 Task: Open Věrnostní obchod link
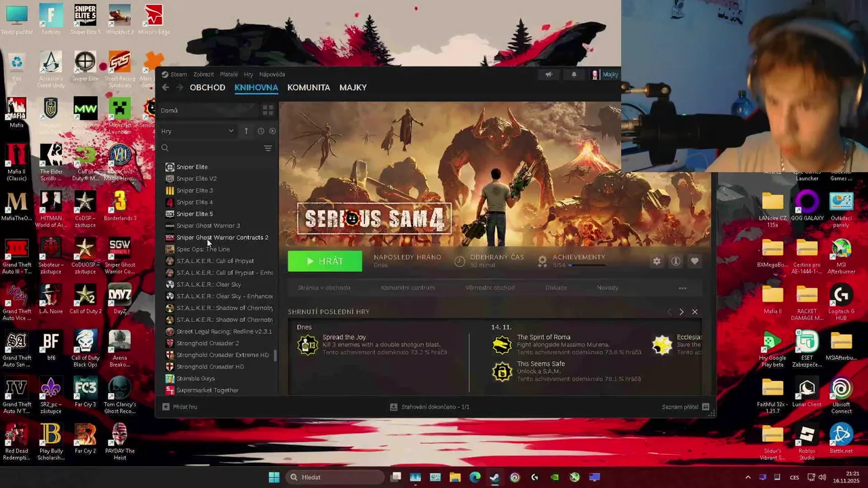(x=490, y=287)
